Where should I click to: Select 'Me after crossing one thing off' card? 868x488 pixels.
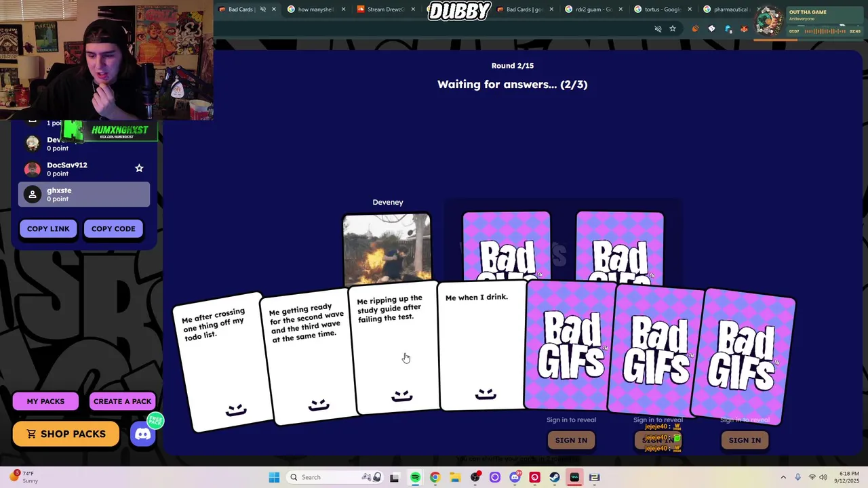(224, 363)
